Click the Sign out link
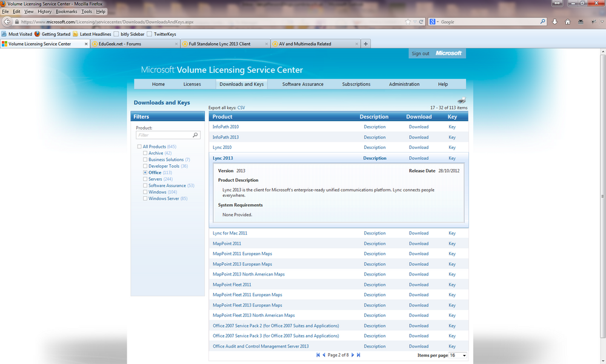The height and width of the screenshot is (364, 606). point(420,53)
